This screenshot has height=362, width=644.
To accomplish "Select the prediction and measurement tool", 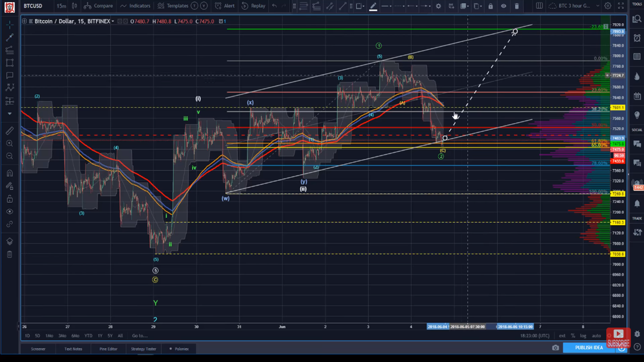I will pos(10,101).
